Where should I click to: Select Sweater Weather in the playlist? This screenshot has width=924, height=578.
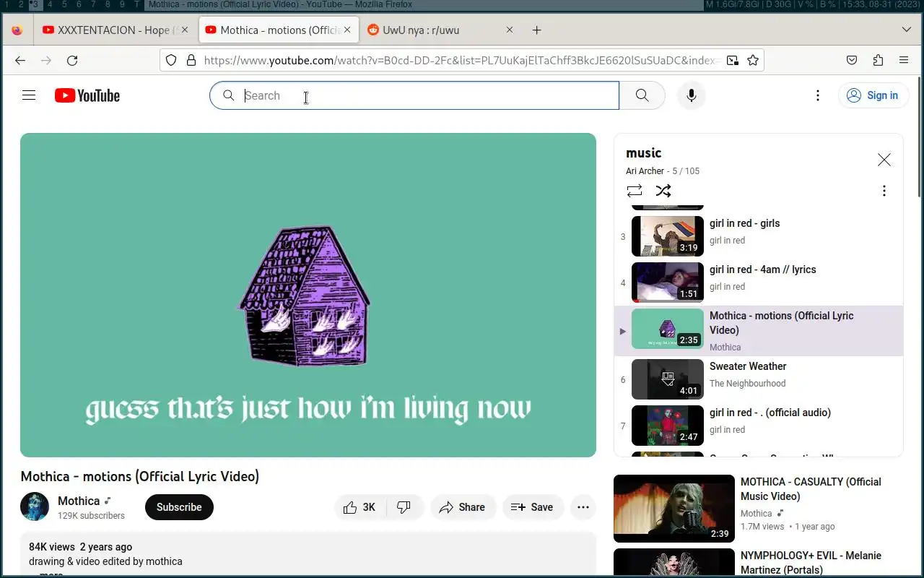(x=758, y=379)
